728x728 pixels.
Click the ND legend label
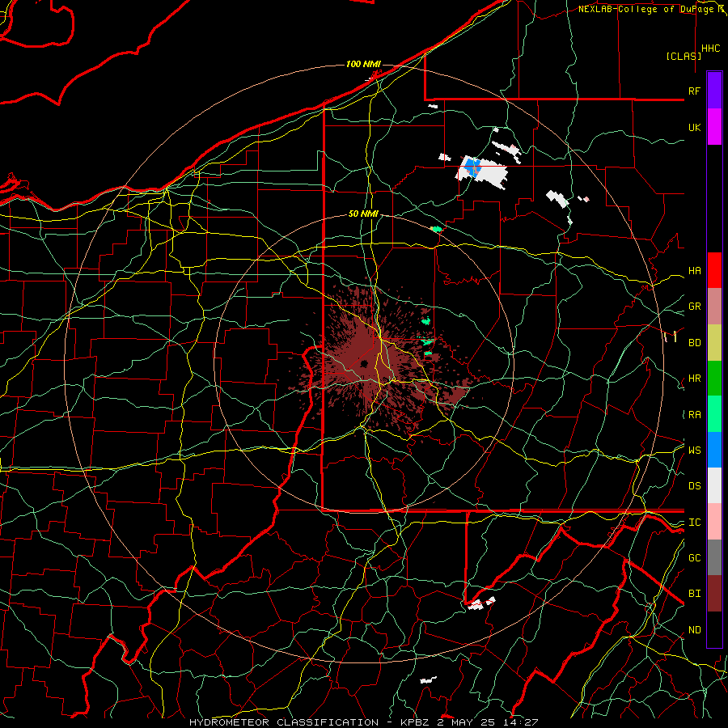coord(694,630)
